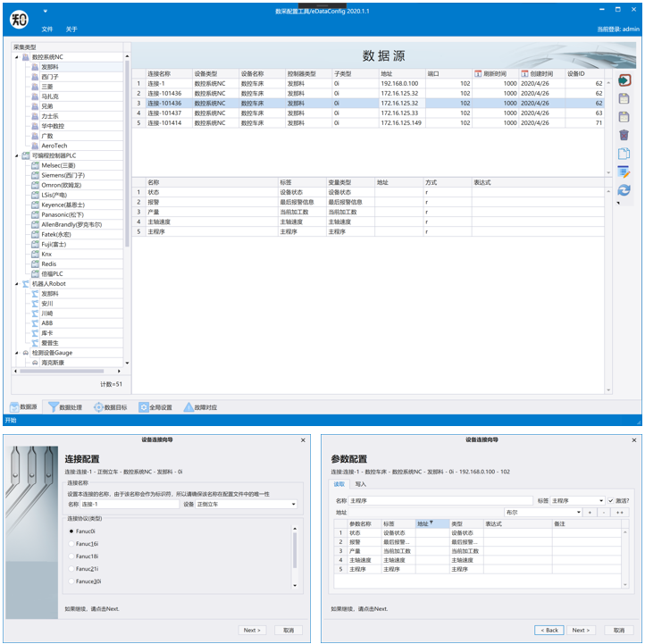The height and width of the screenshot is (644, 645).
Task: Select the Fanuc18i protocol radio button
Action: [71, 556]
